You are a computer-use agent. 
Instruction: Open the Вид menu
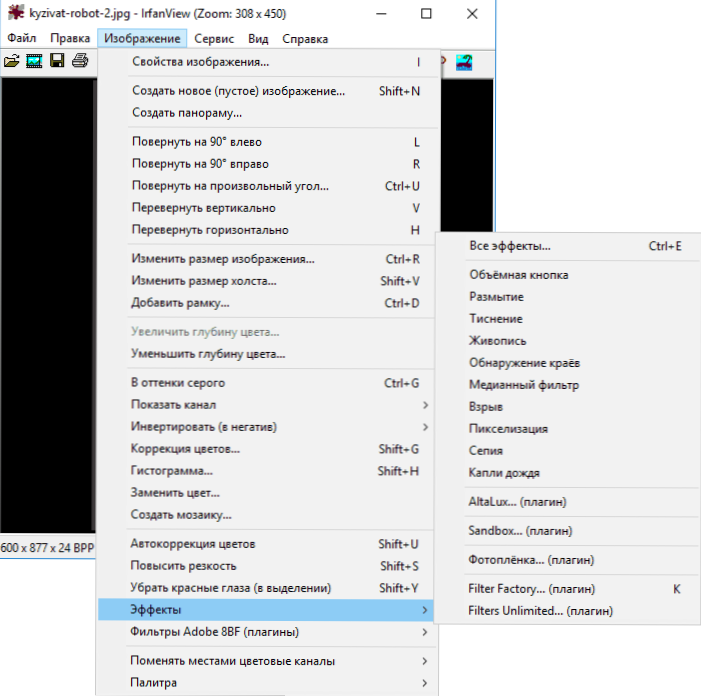click(258, 39)
